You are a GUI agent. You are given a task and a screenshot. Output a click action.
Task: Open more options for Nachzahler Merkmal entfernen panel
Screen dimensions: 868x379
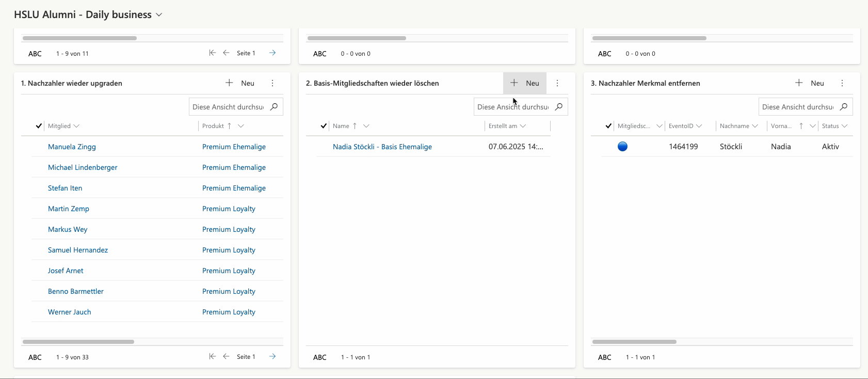pos(842,83)
